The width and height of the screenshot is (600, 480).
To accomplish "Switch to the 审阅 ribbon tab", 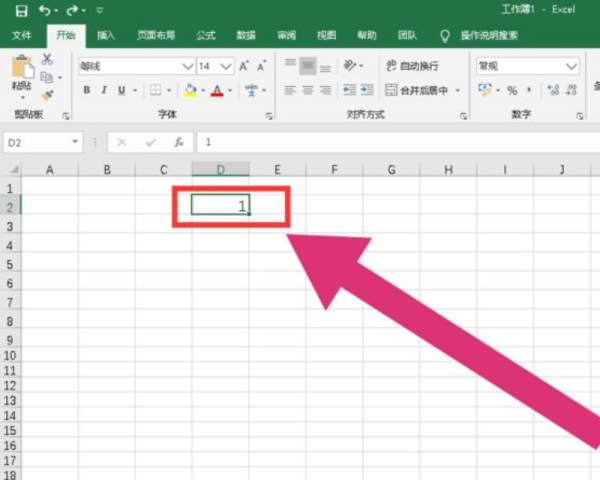I will click(286, 36).
